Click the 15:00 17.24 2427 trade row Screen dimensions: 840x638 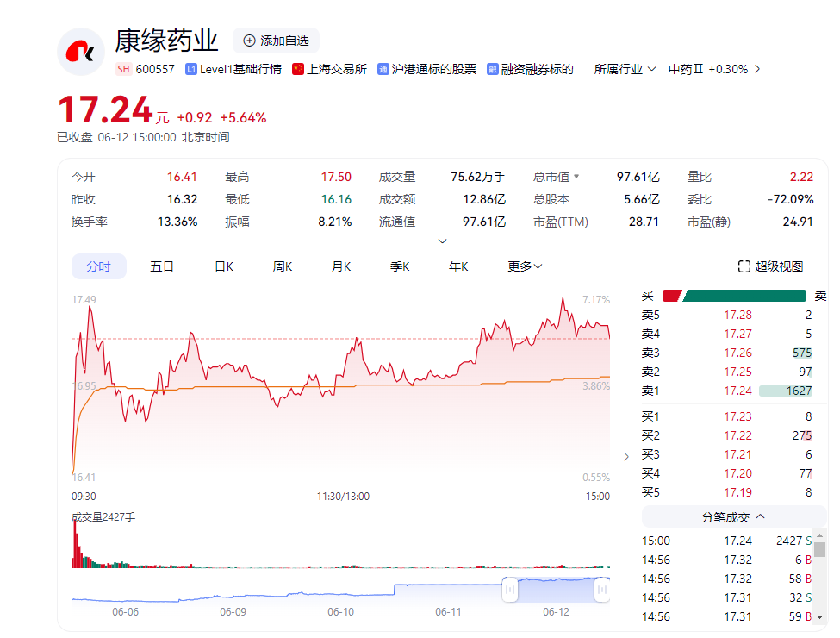pyautogui.click(x=727, y=541)
